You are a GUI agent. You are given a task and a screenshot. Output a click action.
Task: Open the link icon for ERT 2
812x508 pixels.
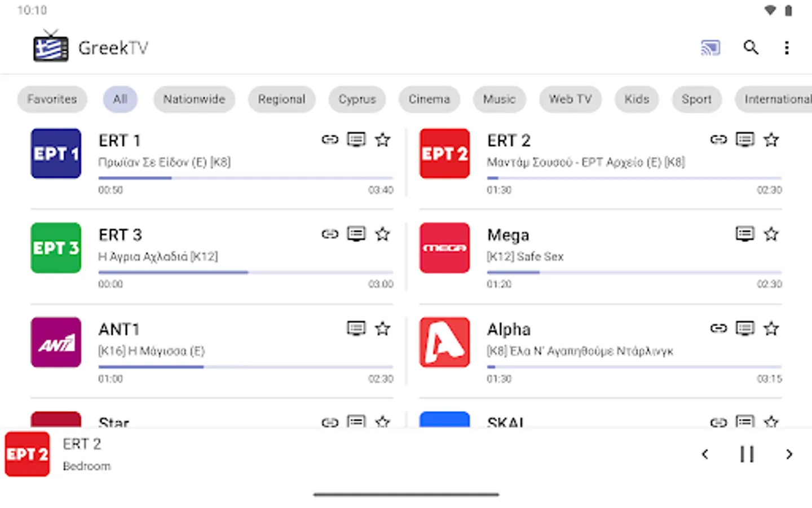point(718,139)
